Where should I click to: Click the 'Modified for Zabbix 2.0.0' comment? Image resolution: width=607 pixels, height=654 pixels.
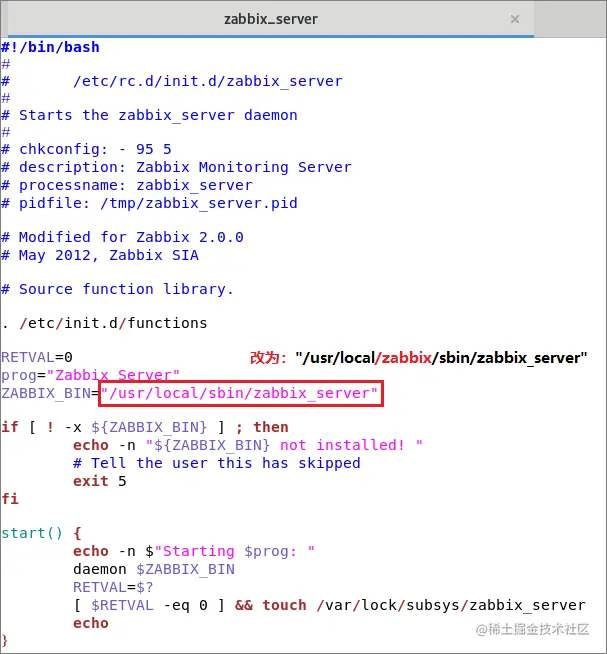point(122,237)
